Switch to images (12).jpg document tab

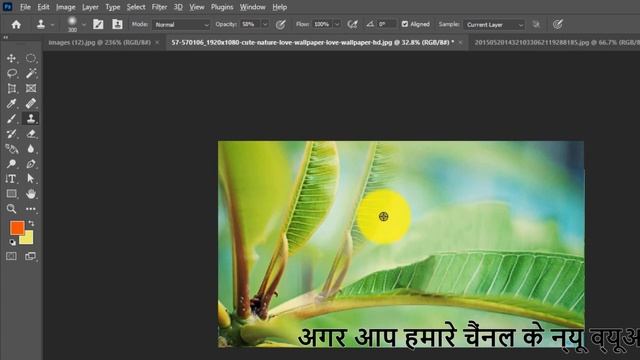click(100, 42)
